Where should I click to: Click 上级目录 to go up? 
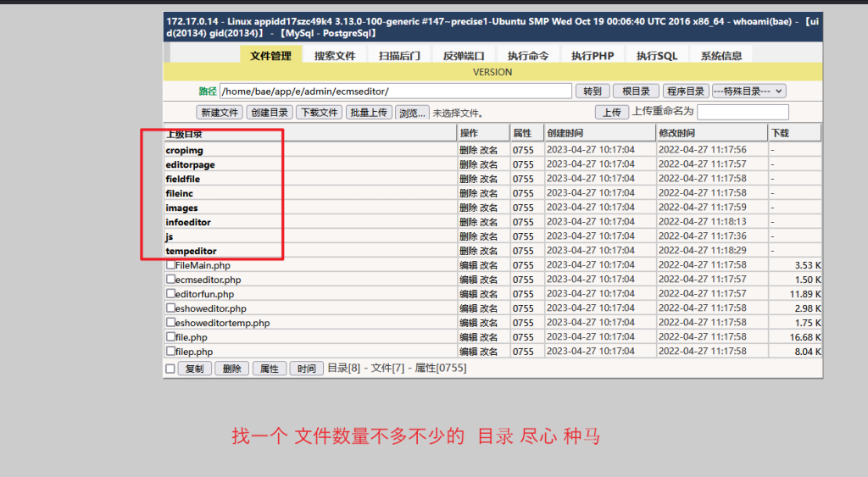(x=183, y=134)
